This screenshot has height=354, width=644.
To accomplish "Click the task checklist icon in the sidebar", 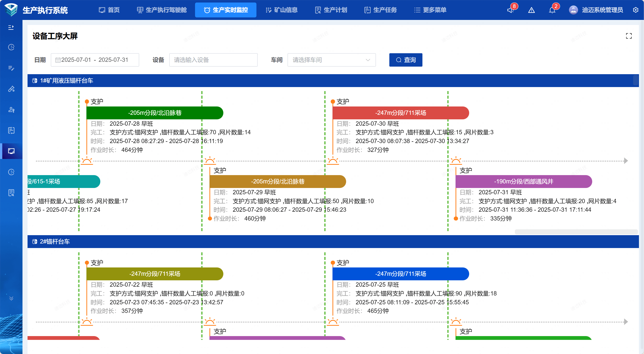I will pyautogui.click(x=11, y=130).
